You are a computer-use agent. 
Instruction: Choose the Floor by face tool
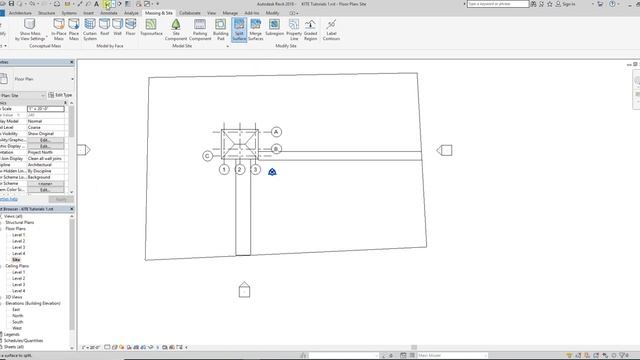coord(131,27)
